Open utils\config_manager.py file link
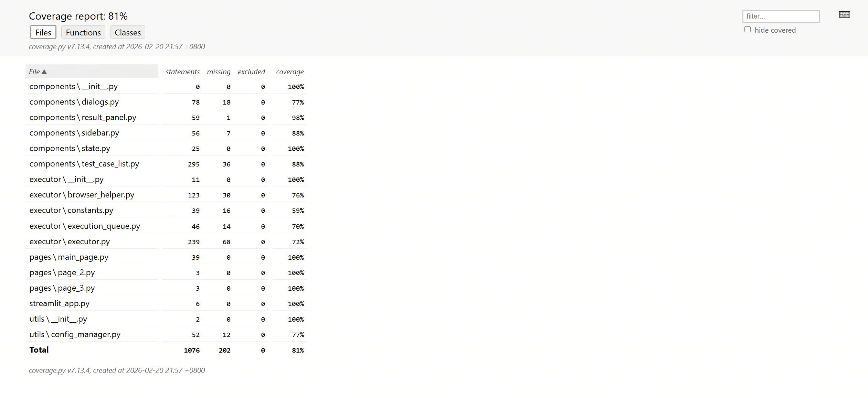Image resolution: width=868 pixels, height=398 pixels. [75, 334]
